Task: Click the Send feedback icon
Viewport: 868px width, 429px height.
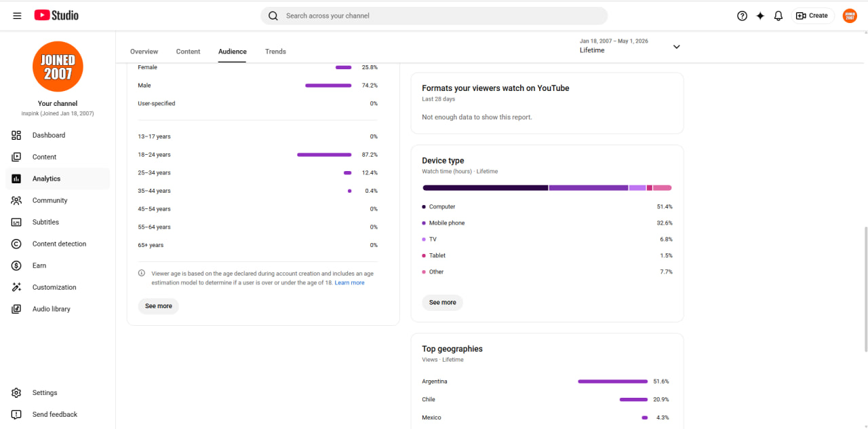Action: tap(16, 414)
